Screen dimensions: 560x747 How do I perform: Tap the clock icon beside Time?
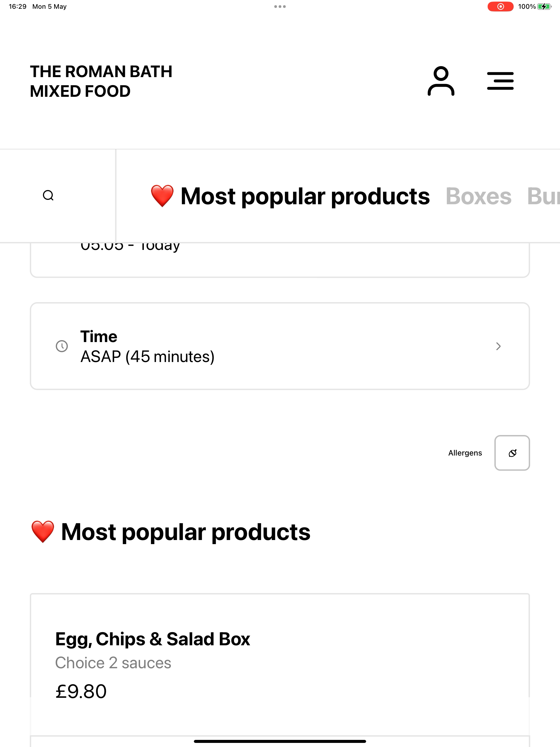click(62, 346)
